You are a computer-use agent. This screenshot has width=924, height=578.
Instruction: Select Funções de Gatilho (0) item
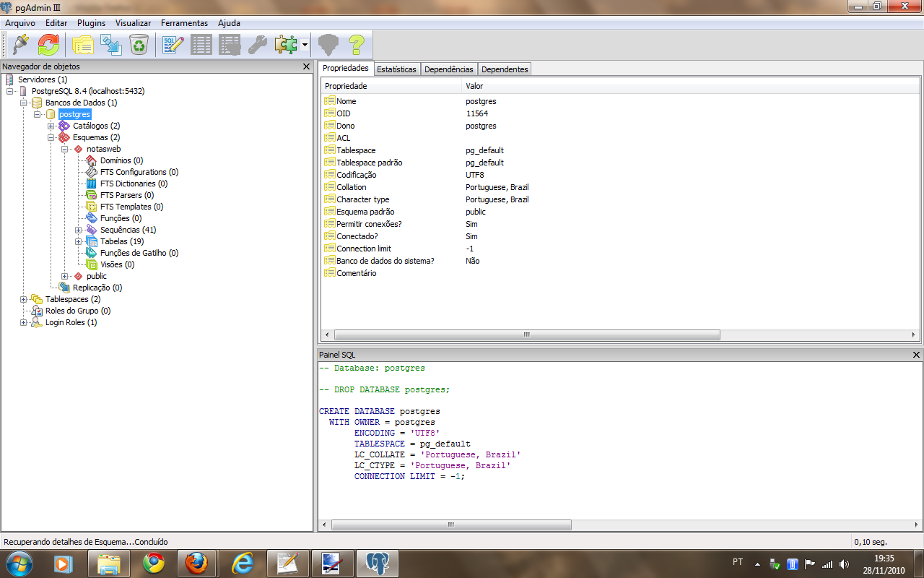point(139,253)
